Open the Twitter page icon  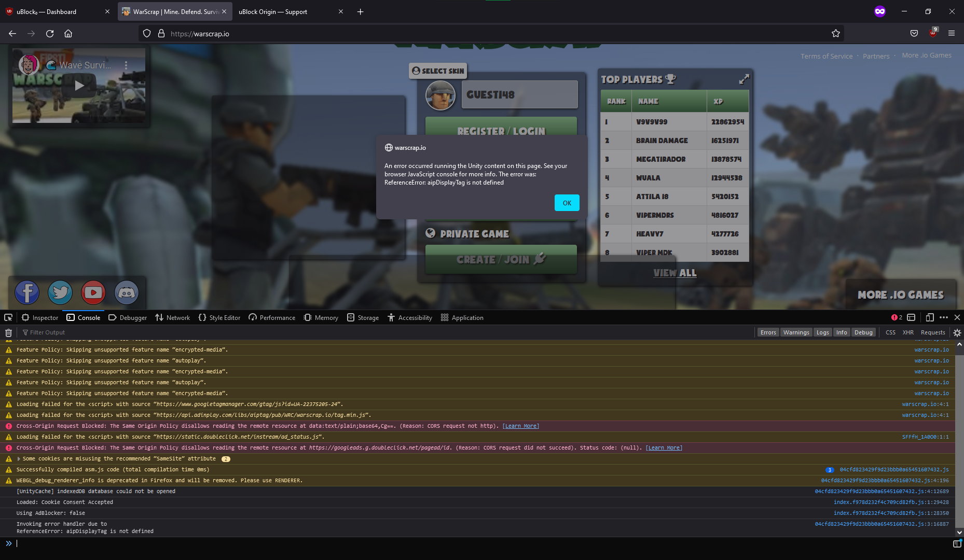(60, 292)
